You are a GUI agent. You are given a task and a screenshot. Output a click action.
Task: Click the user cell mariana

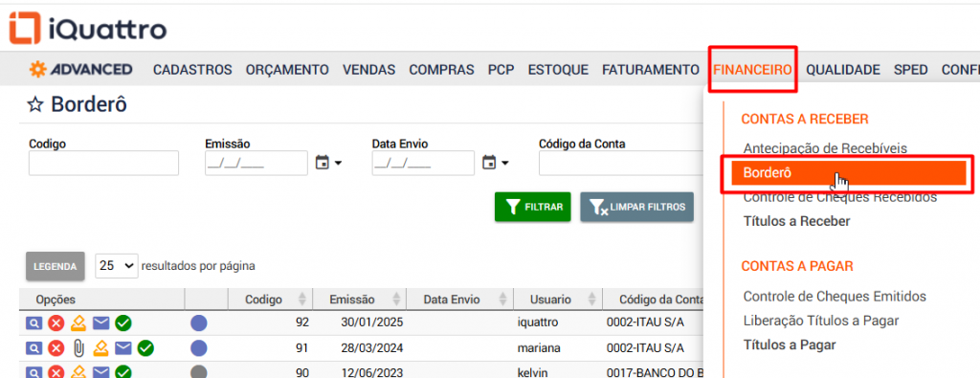click(x=539, y=348)
